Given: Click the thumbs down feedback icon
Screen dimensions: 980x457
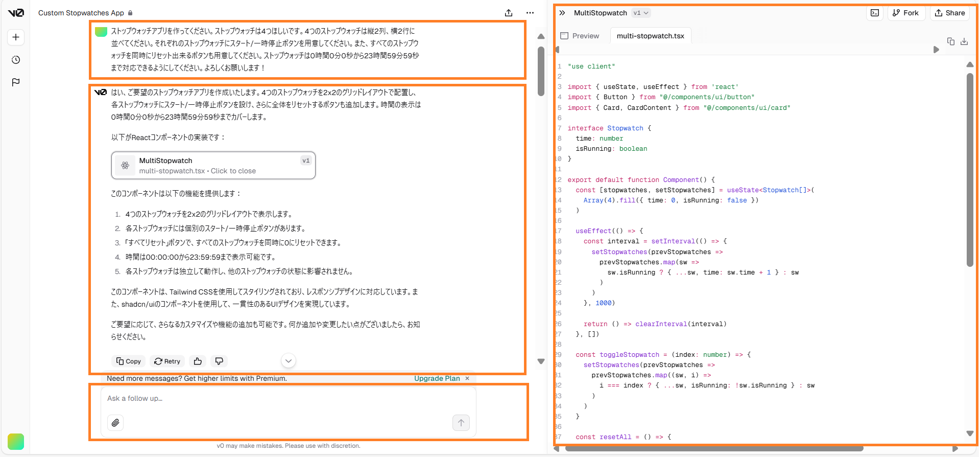Looking at the screenshot, I should click(219, 361).
